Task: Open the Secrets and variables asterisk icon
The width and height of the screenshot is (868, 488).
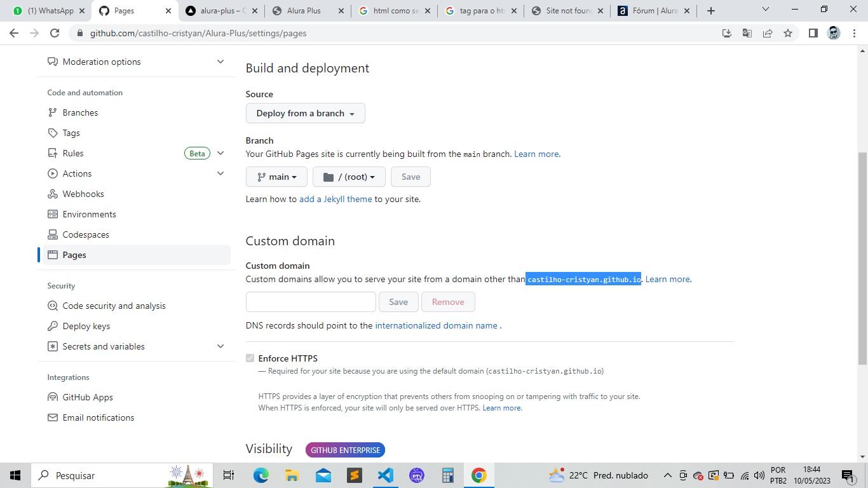Action: [53, 346]
